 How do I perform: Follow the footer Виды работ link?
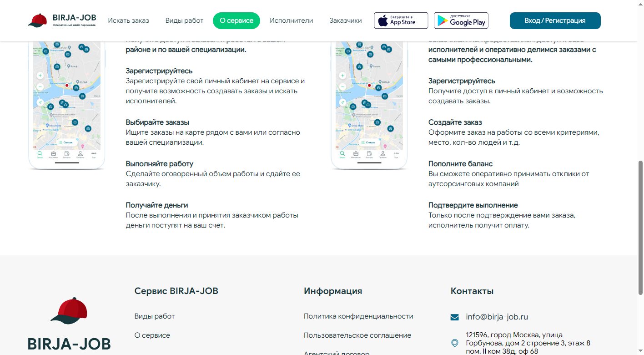(155, 316)
